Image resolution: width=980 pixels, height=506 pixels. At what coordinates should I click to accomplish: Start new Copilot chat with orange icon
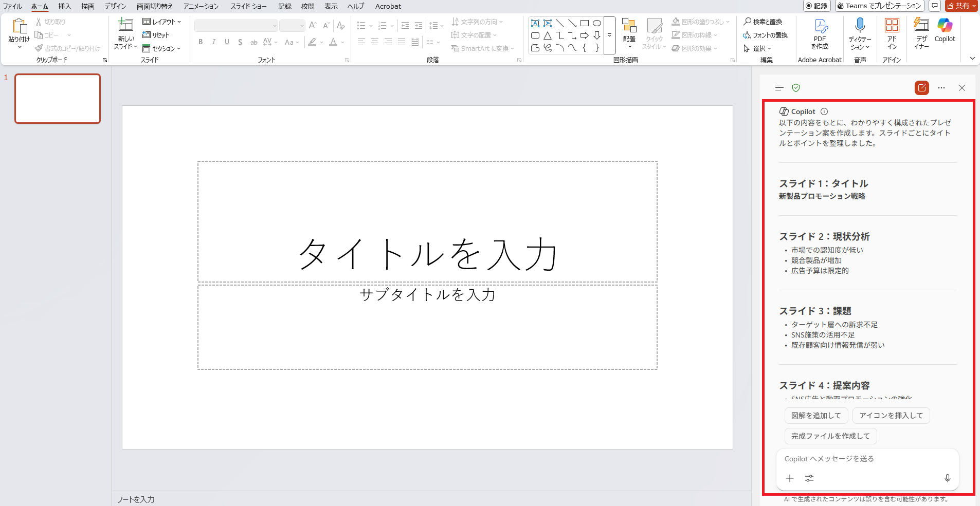(921, 88)
